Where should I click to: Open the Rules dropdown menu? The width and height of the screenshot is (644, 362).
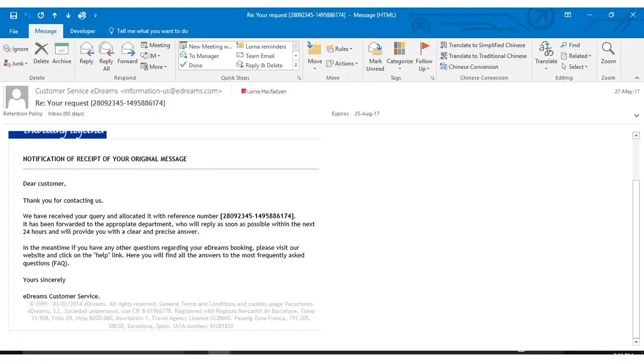[x=340, y=49]
